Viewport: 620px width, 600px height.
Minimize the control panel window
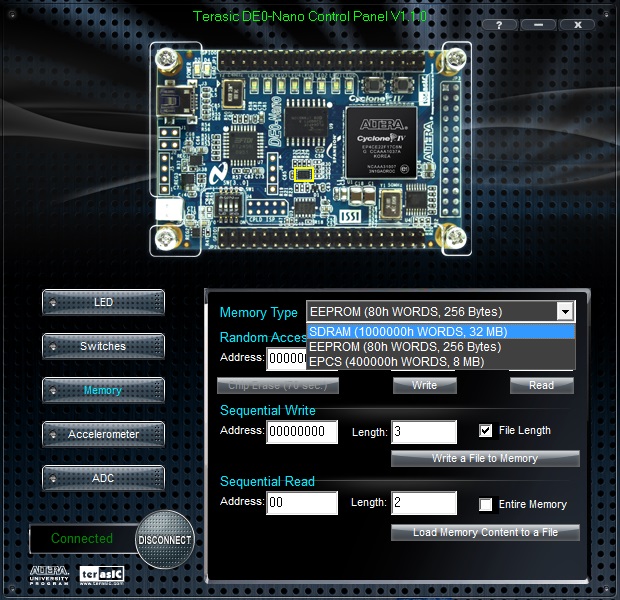pyautogui.click(x=538, y=25)
